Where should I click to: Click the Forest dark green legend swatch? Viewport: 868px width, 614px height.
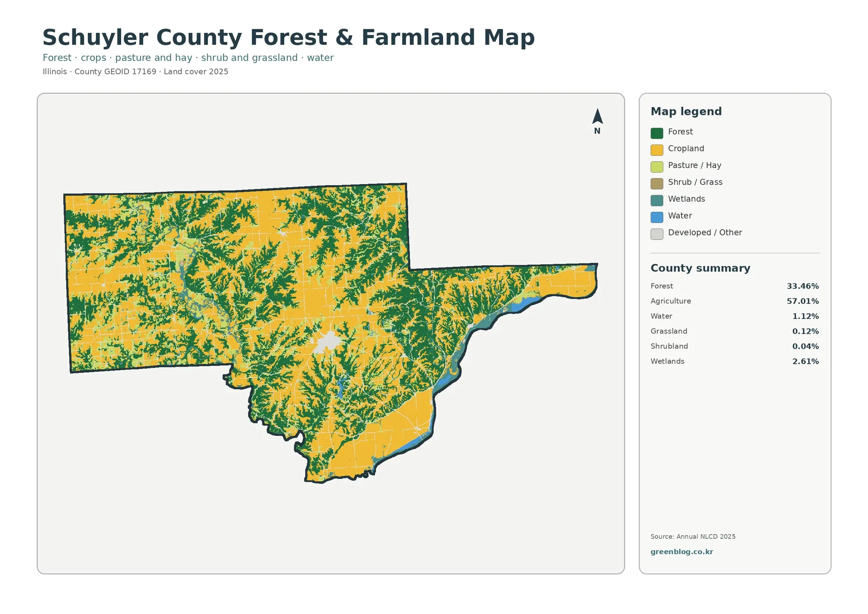(x=657, y=133)
